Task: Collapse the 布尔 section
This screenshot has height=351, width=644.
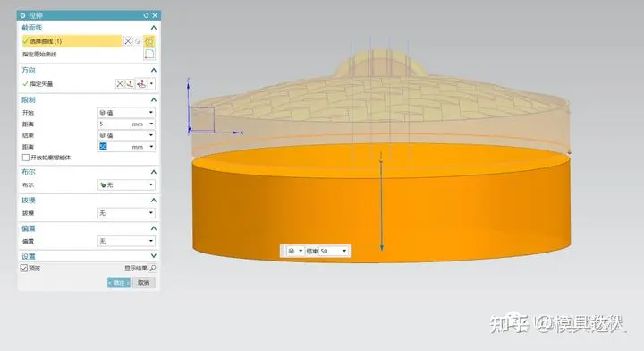Action: pos(154,172)
